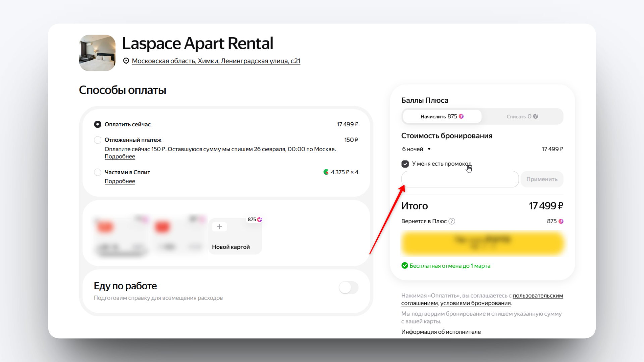
Task: Switch to the Списать 0 tab
Action: click(x=522, y=116)
